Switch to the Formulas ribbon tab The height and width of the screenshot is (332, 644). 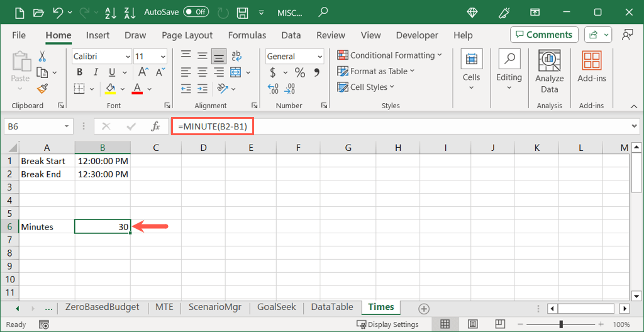[247, 35]
